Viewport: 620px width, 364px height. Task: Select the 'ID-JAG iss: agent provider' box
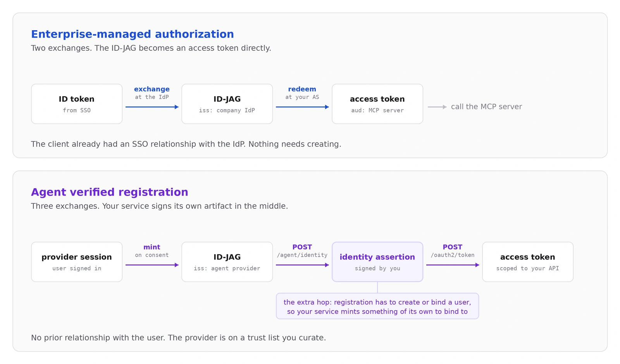227,262
